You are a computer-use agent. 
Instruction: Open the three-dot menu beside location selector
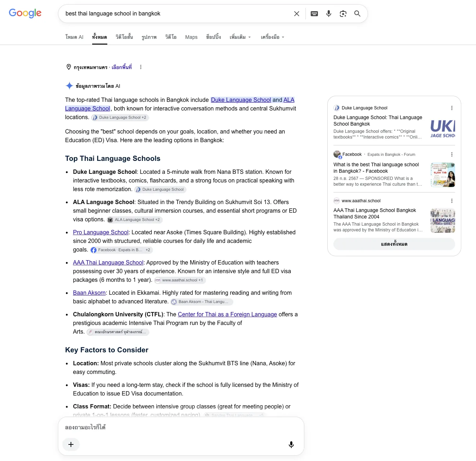(141, 67)
